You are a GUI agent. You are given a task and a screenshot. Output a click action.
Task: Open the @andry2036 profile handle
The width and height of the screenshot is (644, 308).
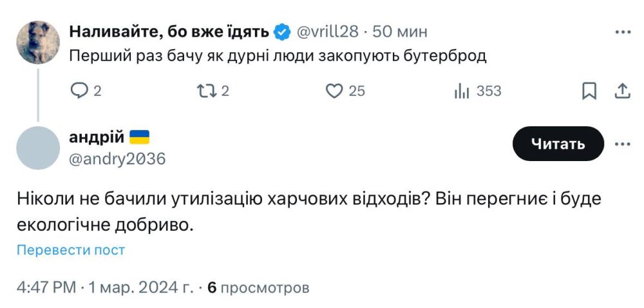[117, 159]
